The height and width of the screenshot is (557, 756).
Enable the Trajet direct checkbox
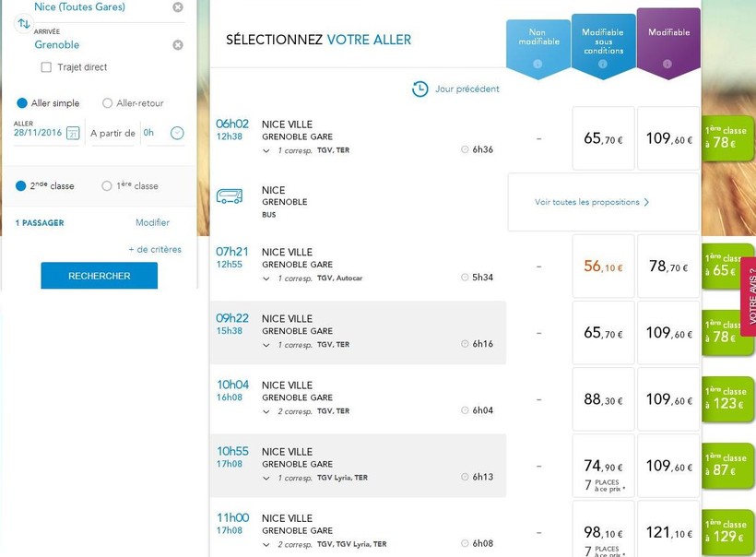pyautogui.click(x=46, y=67)
